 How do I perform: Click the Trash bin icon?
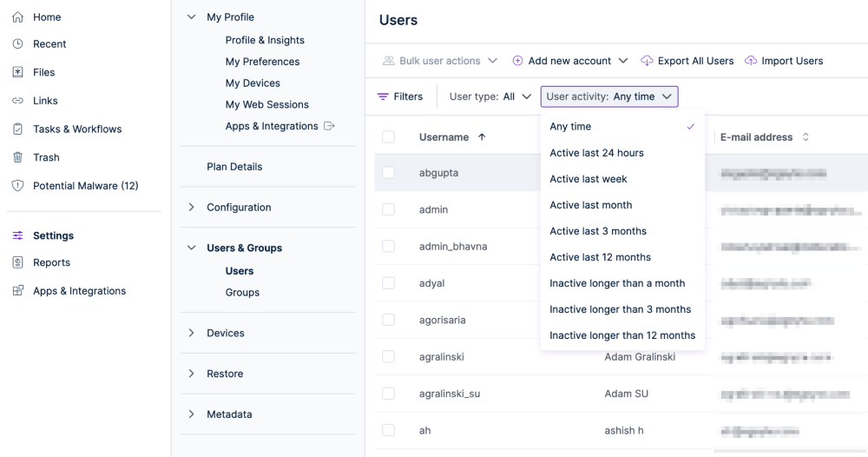17,157
